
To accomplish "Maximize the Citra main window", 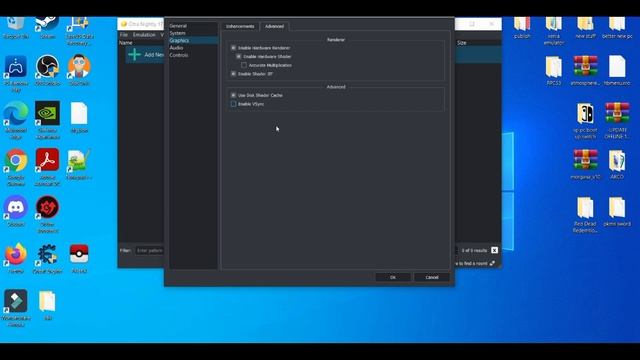I will [472, 24].
